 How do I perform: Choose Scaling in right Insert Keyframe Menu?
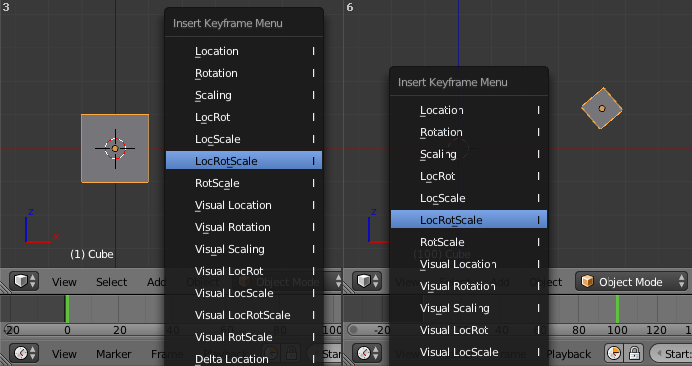469,155
